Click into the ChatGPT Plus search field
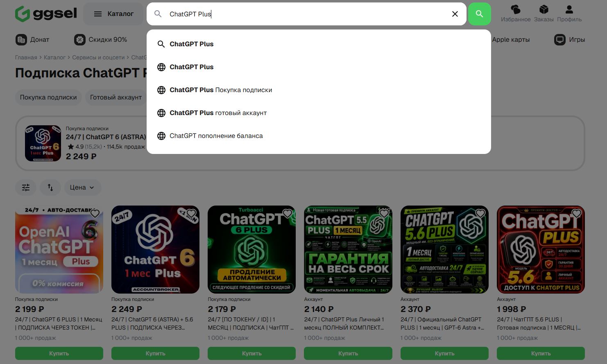Image resolution: width=607 pixels, height=364 pixels. pos(307,14)
